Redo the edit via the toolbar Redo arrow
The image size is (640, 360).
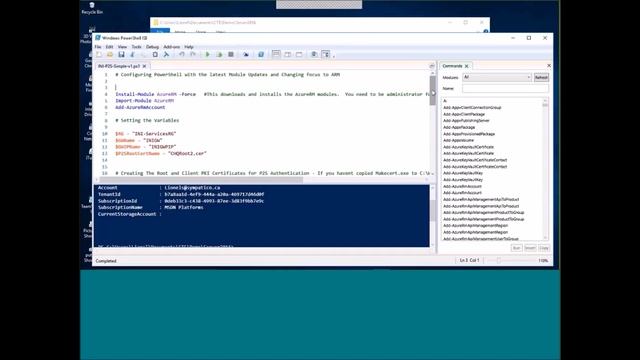[x=193, y=54]
